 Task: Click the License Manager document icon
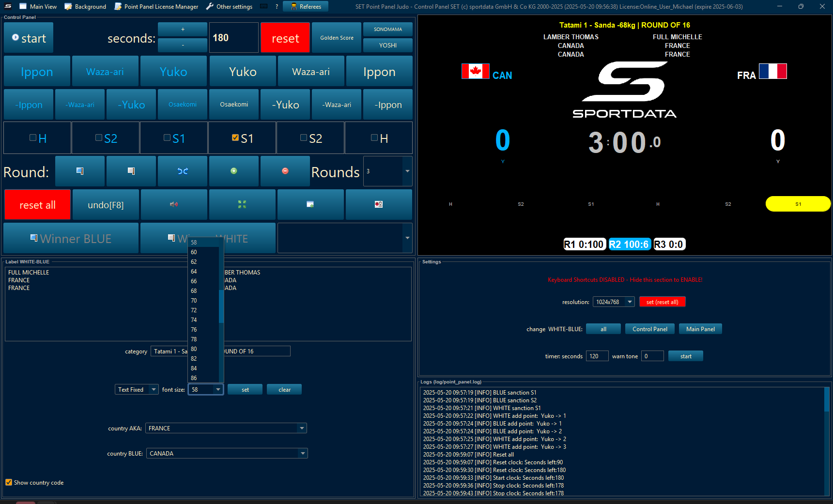point(118,6)
